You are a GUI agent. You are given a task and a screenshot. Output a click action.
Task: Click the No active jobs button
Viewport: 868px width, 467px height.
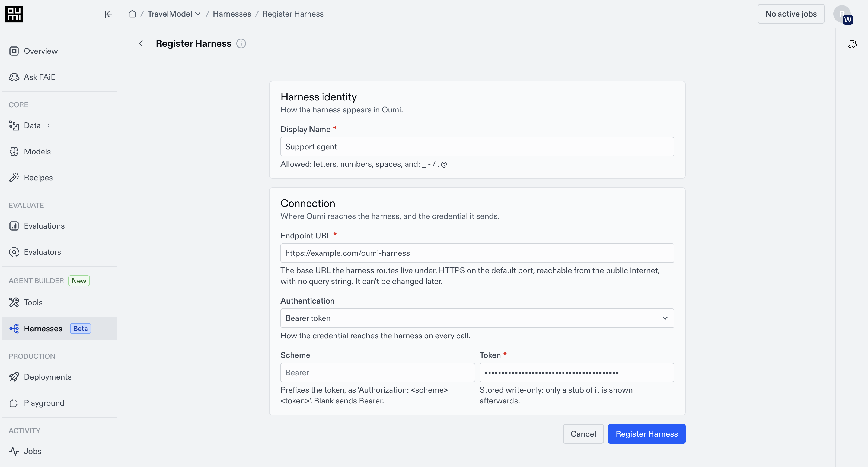pyautogui.click(x=791, y=14)
